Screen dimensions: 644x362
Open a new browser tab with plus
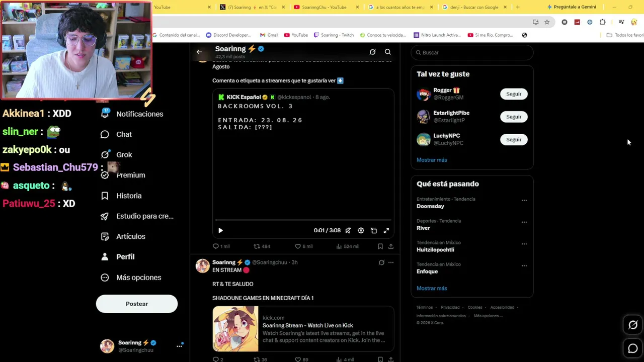tap(518, 7)
